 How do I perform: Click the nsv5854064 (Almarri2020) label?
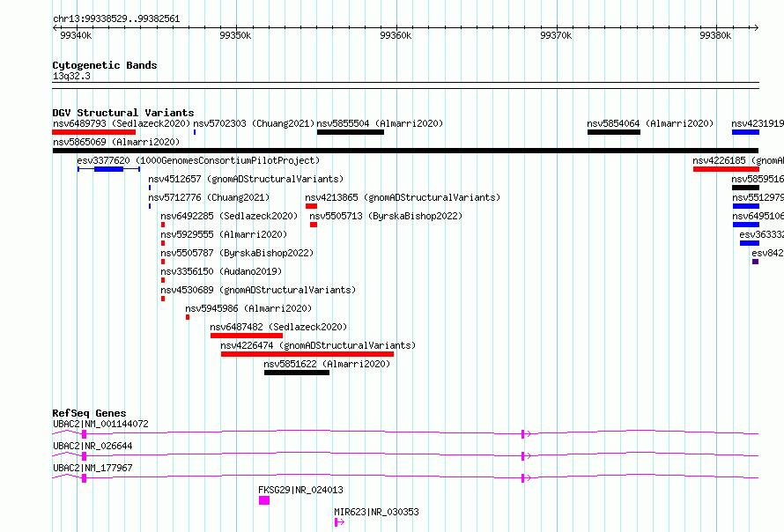(650, 123)
